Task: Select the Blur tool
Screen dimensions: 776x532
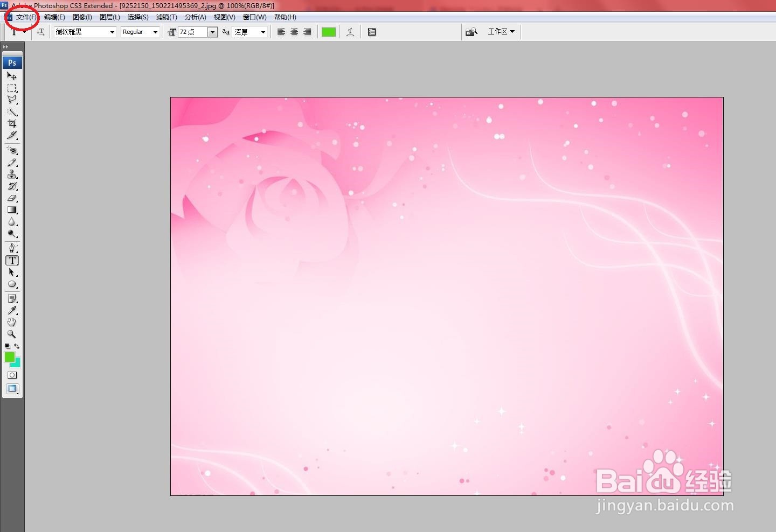Action: pos(12,221)
